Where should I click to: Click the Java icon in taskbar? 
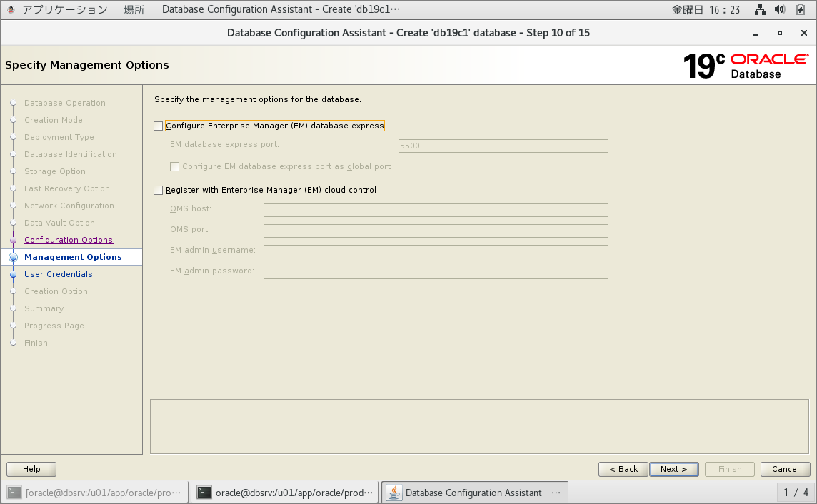coord(394,492)
